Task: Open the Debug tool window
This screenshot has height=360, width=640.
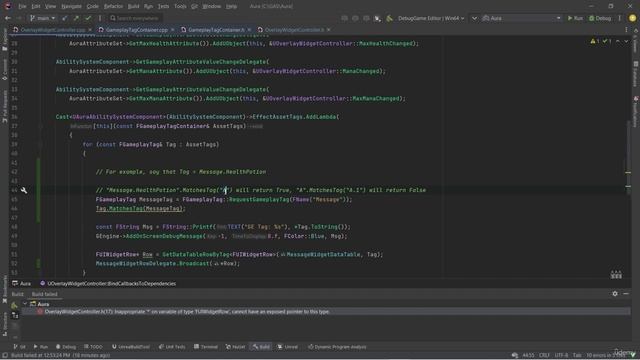Action: click(66, 347)
